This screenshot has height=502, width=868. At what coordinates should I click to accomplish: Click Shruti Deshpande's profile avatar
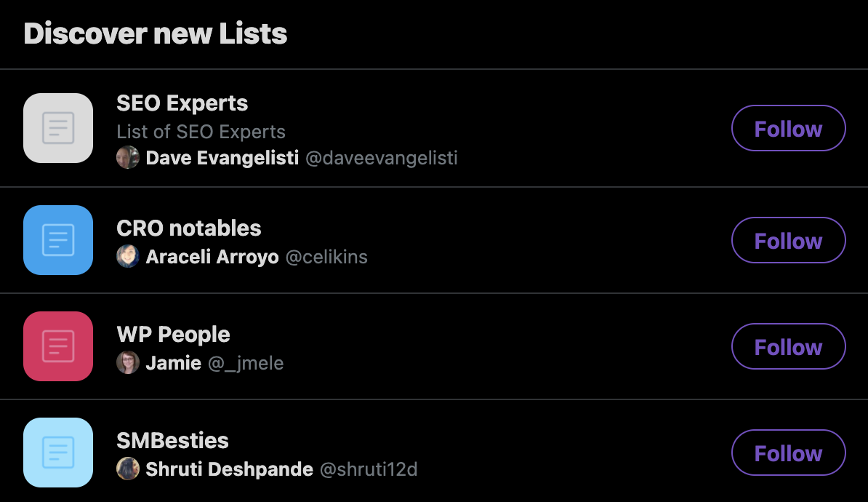tap(128, 469)
